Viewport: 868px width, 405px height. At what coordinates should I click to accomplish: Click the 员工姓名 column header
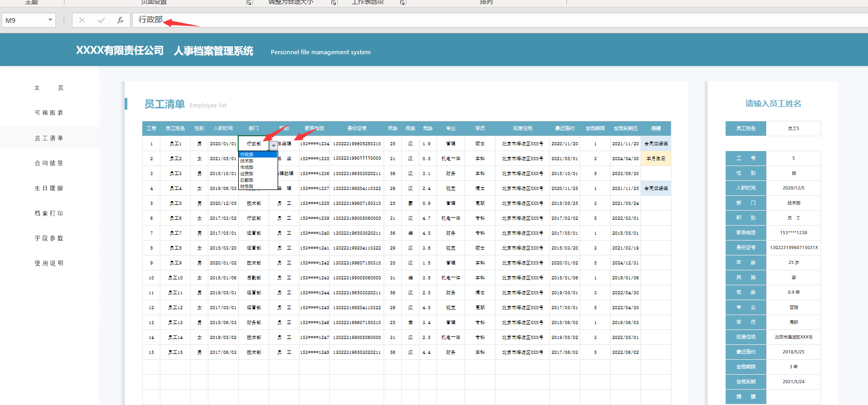(175, 128)
